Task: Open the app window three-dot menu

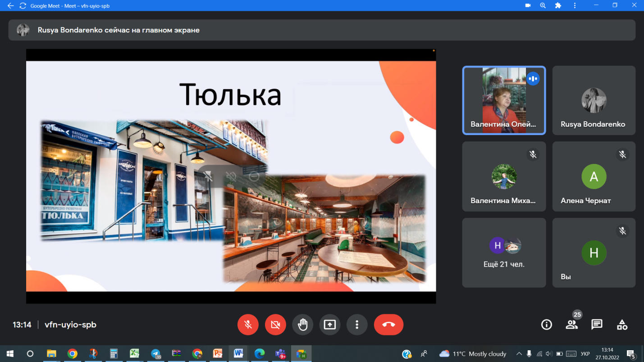Action: coord(575,6)
